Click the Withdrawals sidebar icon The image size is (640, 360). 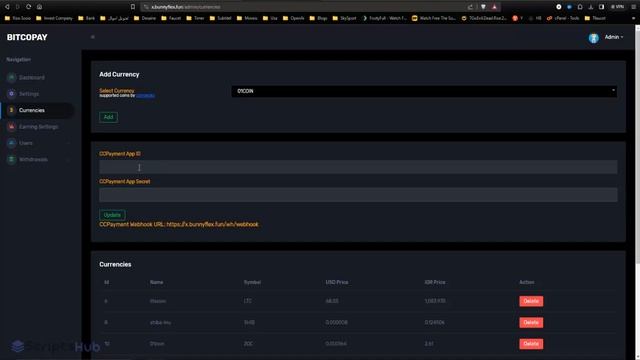(x=11, y=159)
